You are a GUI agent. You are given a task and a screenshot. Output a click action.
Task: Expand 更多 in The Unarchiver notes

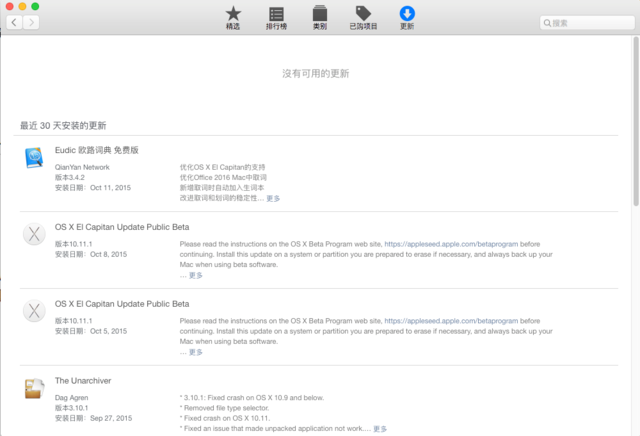[x=380, y=429]
